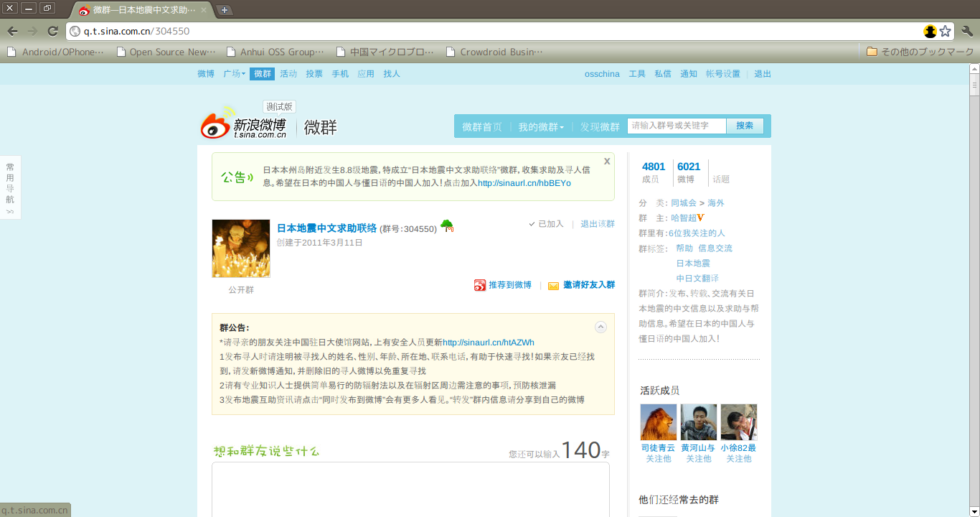This screenshot has height=517, width=980.
Task: Open the 发现微群 tab
Action: (x=600, y=126)
